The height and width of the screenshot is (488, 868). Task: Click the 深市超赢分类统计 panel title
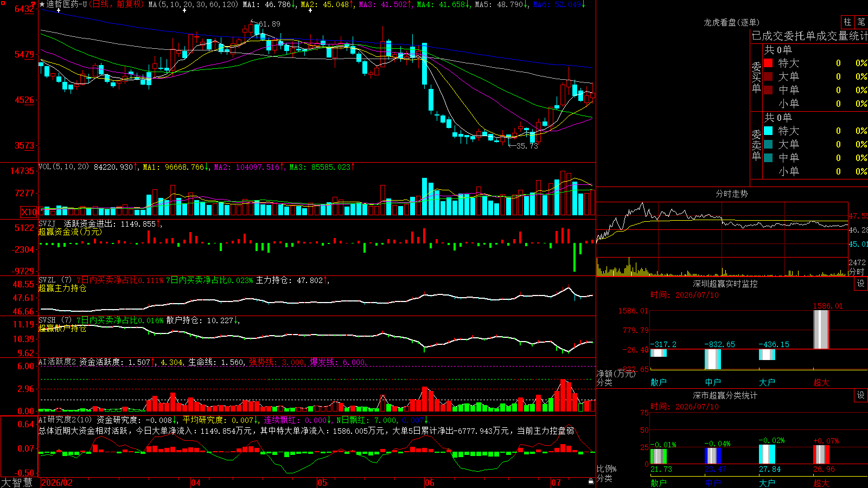click(725, 395)
